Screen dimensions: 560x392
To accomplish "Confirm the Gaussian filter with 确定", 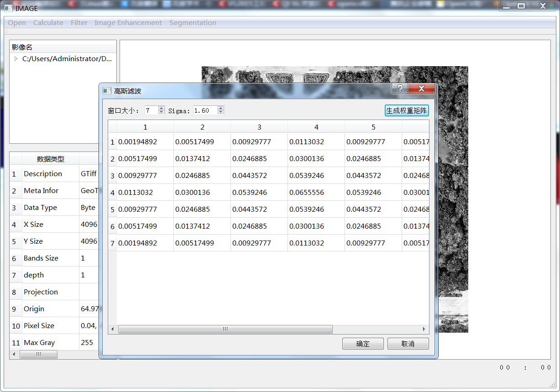I will (x=362, y=343).
